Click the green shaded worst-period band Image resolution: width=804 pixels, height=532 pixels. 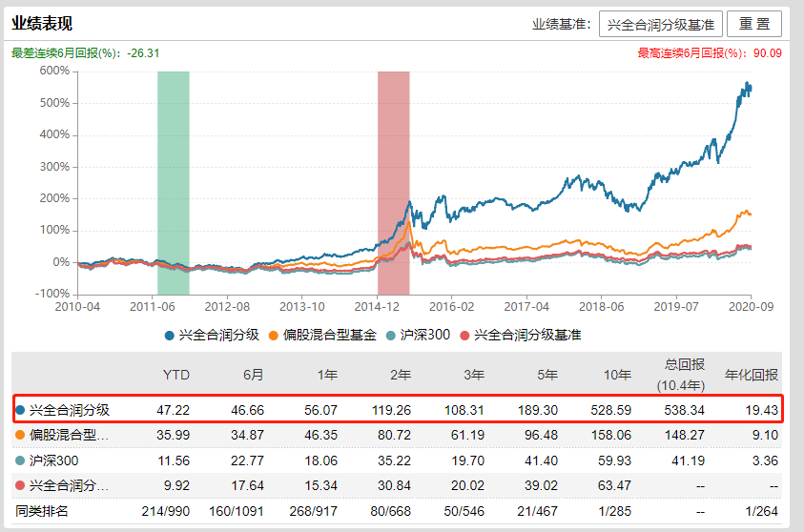[174, 183]
